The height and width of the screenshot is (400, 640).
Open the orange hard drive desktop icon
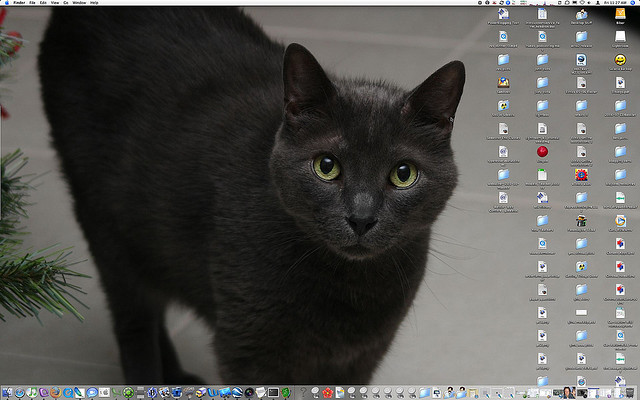coord(620,14)
